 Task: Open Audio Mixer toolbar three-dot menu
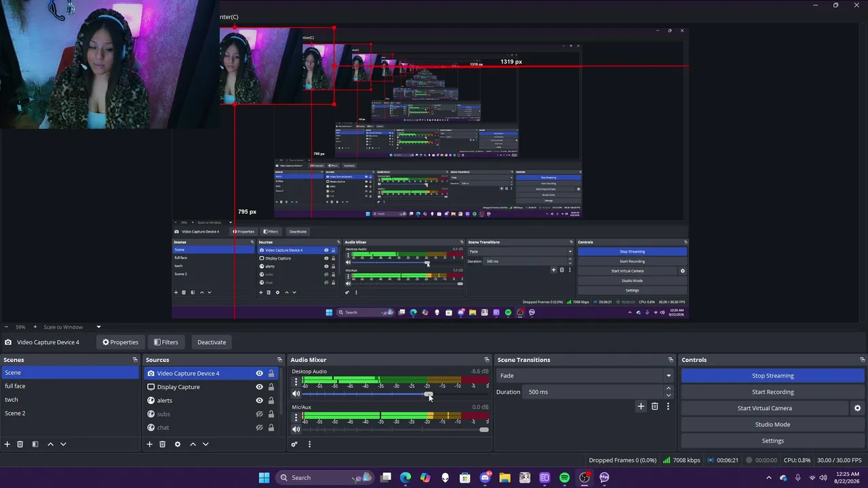[x=309, y=445]
